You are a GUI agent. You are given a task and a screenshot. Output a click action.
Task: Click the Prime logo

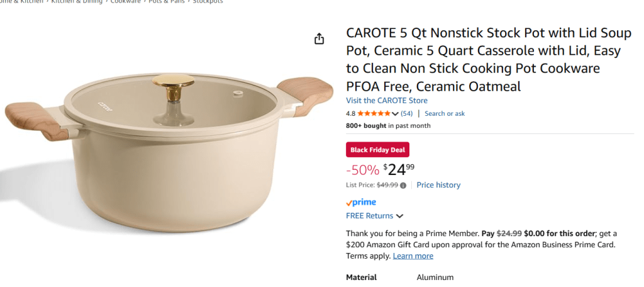[361, 202]
